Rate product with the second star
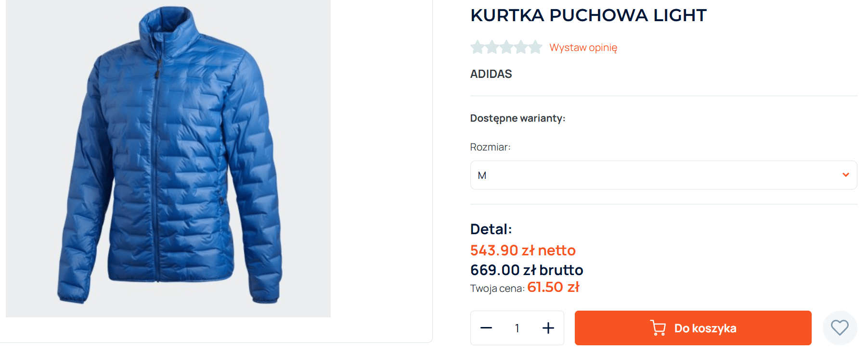This screenshot has height=352, width=868. tap(492, 47)
